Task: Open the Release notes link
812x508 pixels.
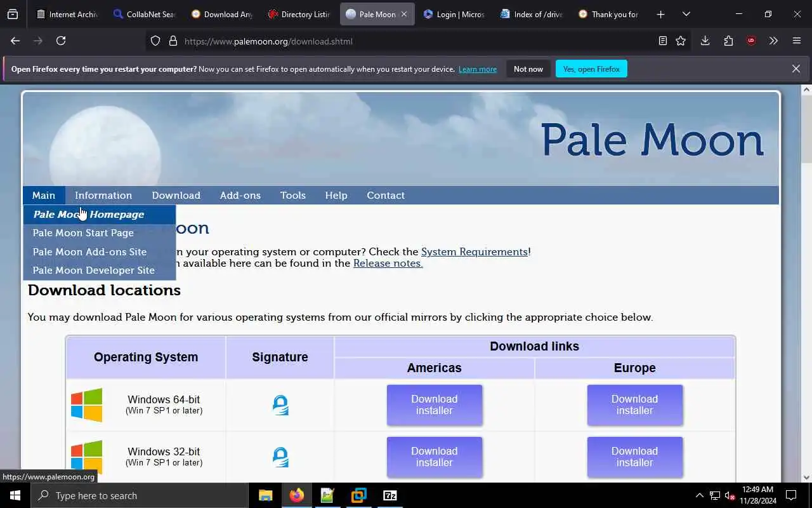Action: pos(388,263)
